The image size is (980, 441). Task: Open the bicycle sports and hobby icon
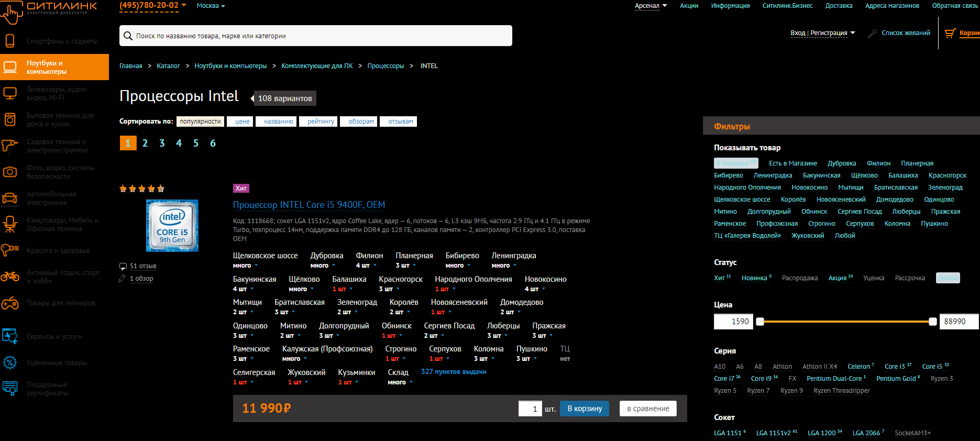10,276
